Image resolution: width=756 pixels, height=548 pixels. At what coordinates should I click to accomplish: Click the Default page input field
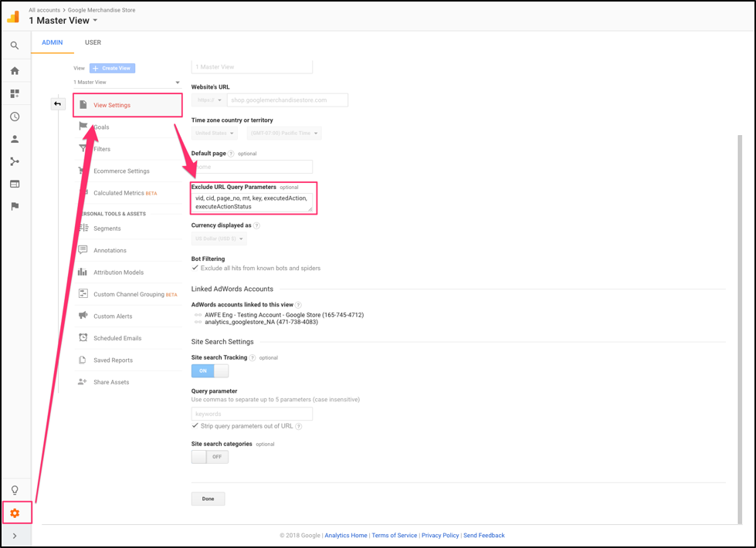[x=252, y=167]
